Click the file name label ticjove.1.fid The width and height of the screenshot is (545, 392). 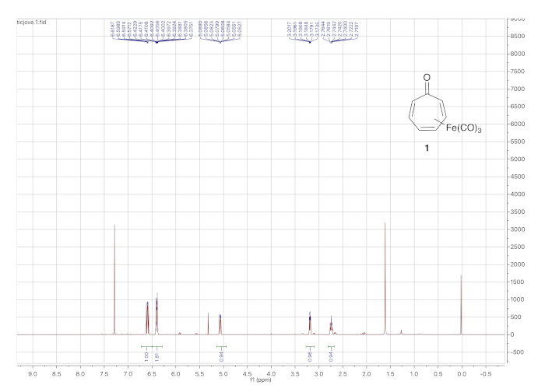click(x=32, y=23)
